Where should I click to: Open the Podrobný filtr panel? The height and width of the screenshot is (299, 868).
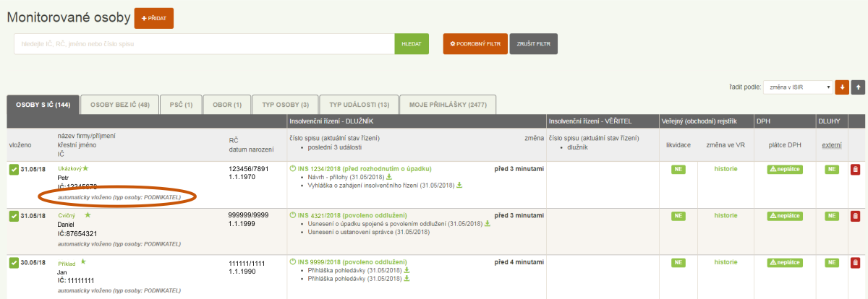[475, 44]
